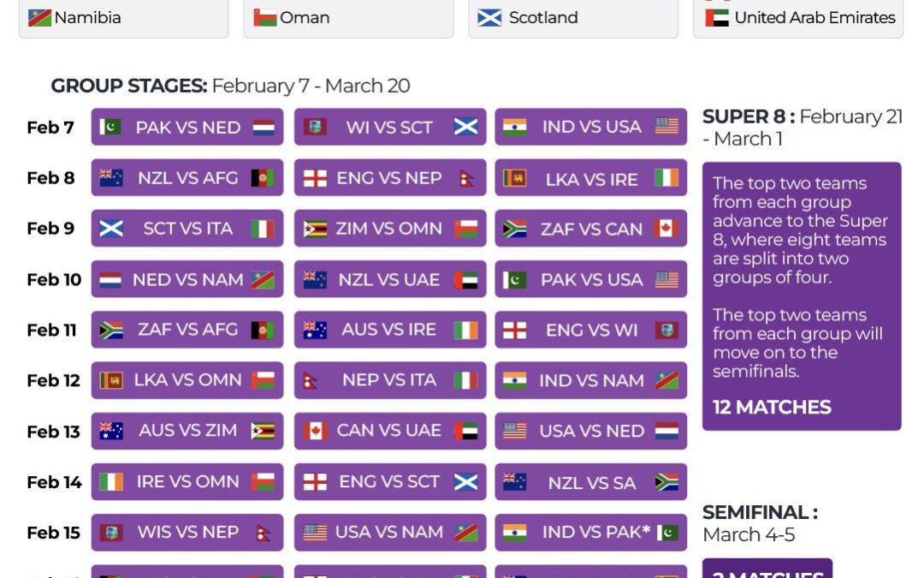Image resolution: width=924 pixels, height=578 pixels.
Task: Click the Pakistan flag in PAK VS NED
Action: click(x=110, y=128)
